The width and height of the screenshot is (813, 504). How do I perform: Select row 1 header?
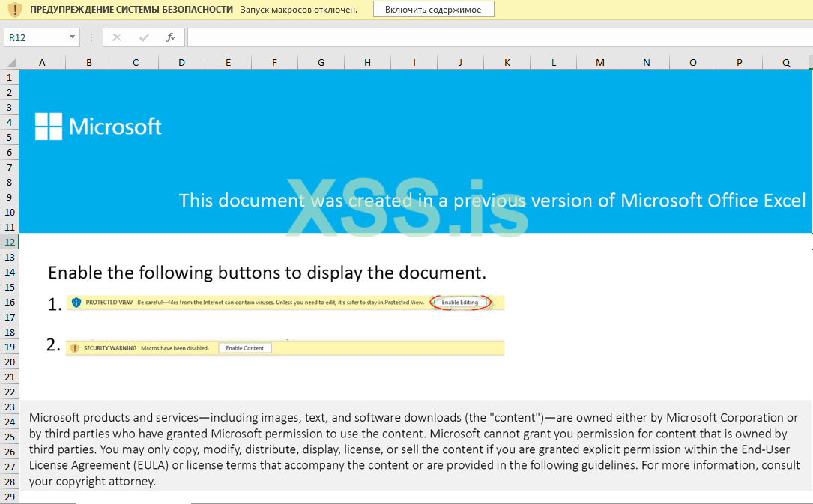[x=9, y=77]
